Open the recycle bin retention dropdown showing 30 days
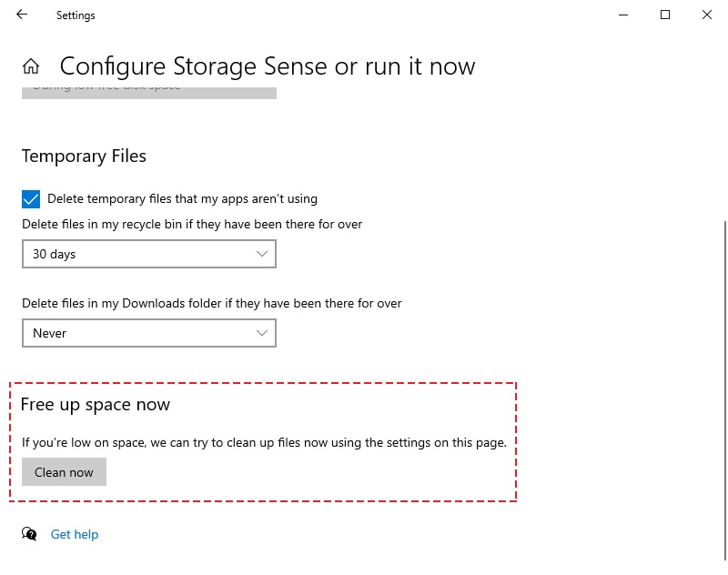 pos(148,254)
